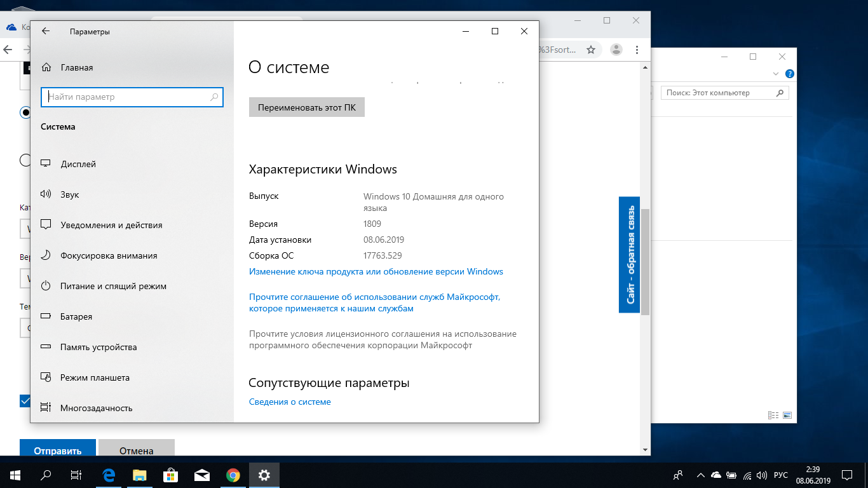Open OneDrive cloud tray icon

pyautogui.click(x=716, y=475)
